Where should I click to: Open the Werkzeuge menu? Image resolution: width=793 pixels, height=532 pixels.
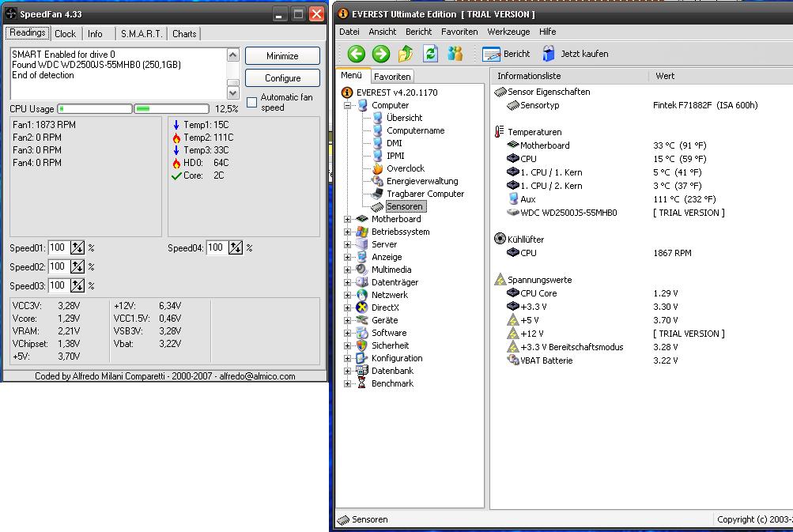click(508, 32)
